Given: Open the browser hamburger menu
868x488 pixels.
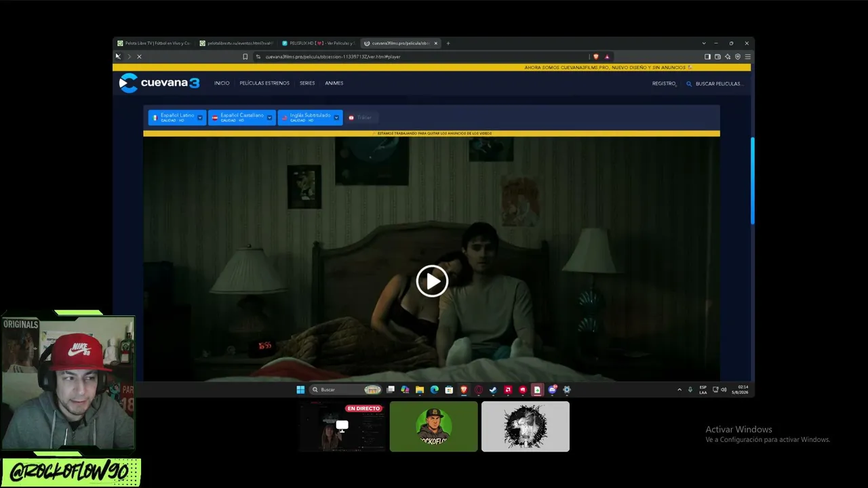Looking at the screenshot, I should (748, 57).
